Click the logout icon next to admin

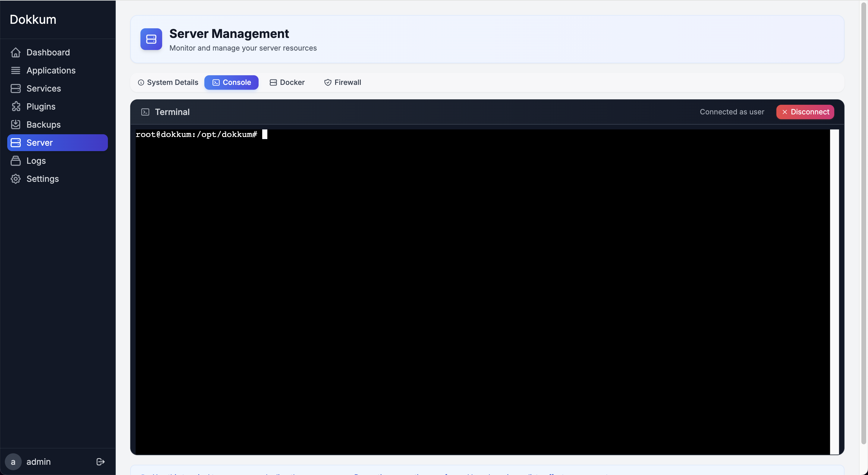pyautogui.click(x=100, y=461)
